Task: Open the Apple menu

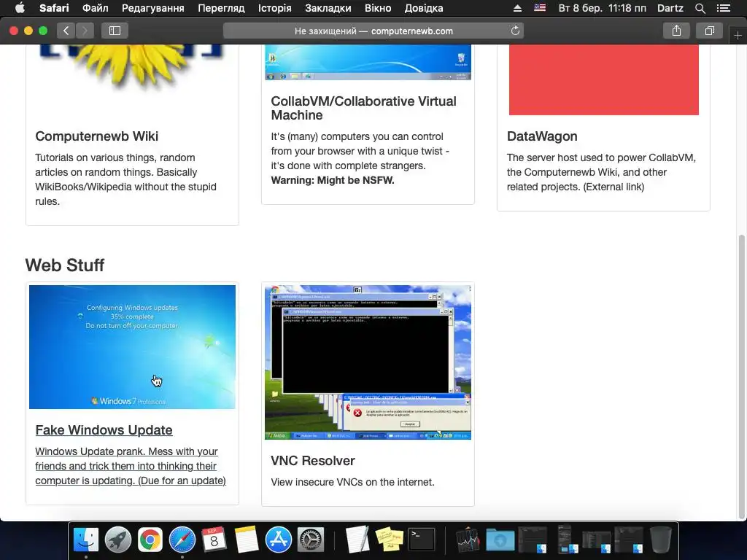Action: (20, 8)
